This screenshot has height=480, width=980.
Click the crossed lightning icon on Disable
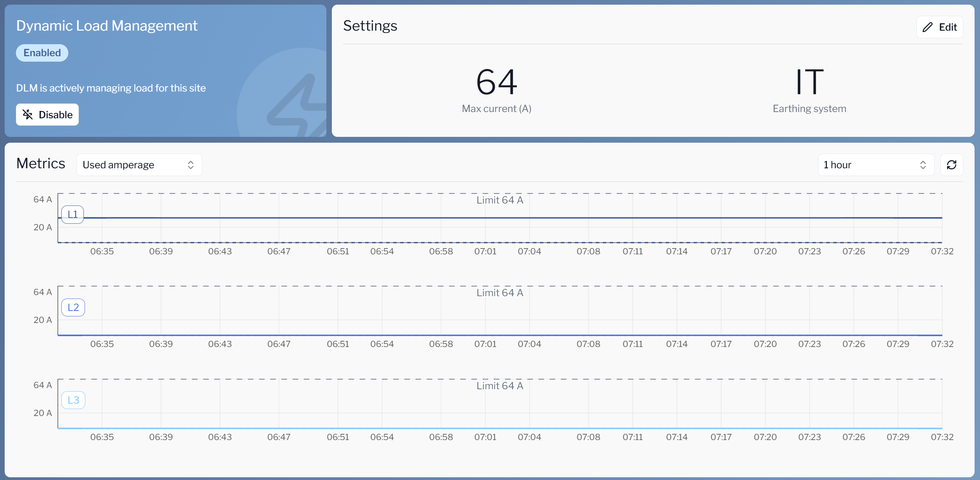[x=28, y=114]
